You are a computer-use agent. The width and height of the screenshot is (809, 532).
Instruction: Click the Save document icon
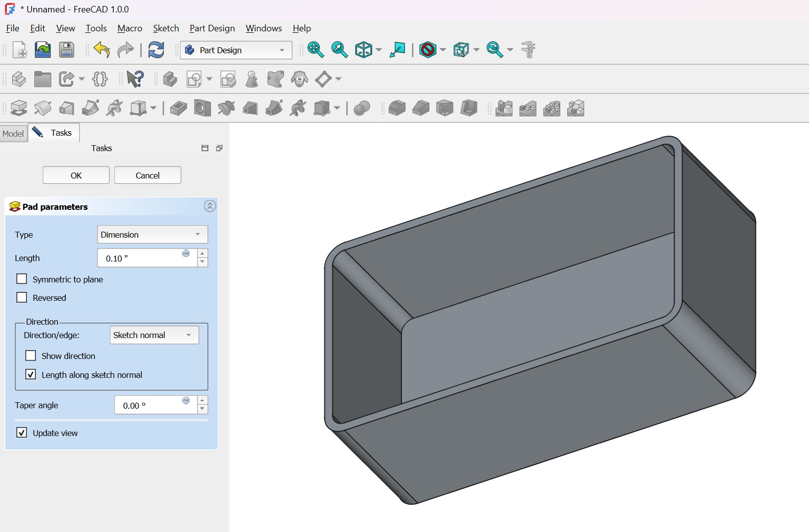pyautogui.click(x=67, y=50)
